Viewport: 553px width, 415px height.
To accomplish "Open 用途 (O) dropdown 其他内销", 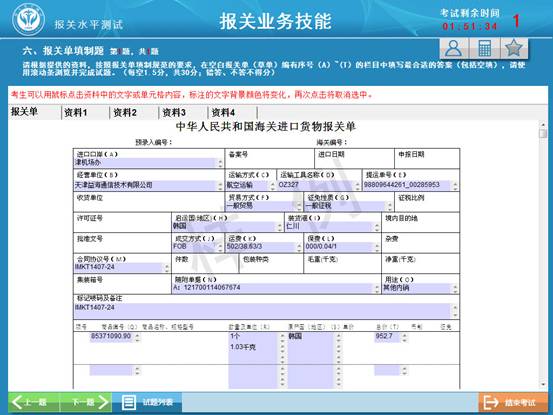I will (x=420, y=288).
